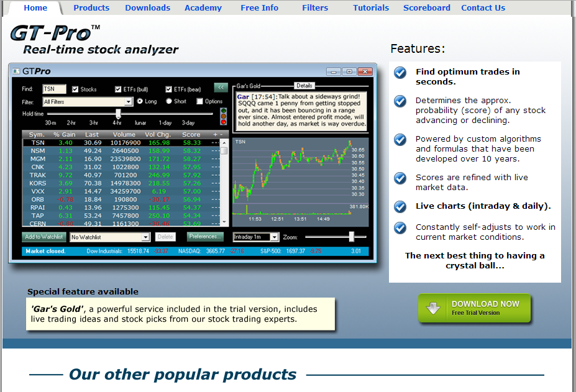Click the Hold time slider handle
This screenshot has width=576, height=392.
click(x=117, y=114)
